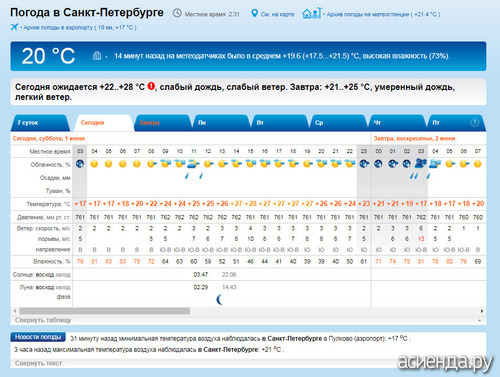This screenshot has width=500, height=377.
Task: Click the cloudiness icon under hour 17
Action: click(x=279, y=163)
